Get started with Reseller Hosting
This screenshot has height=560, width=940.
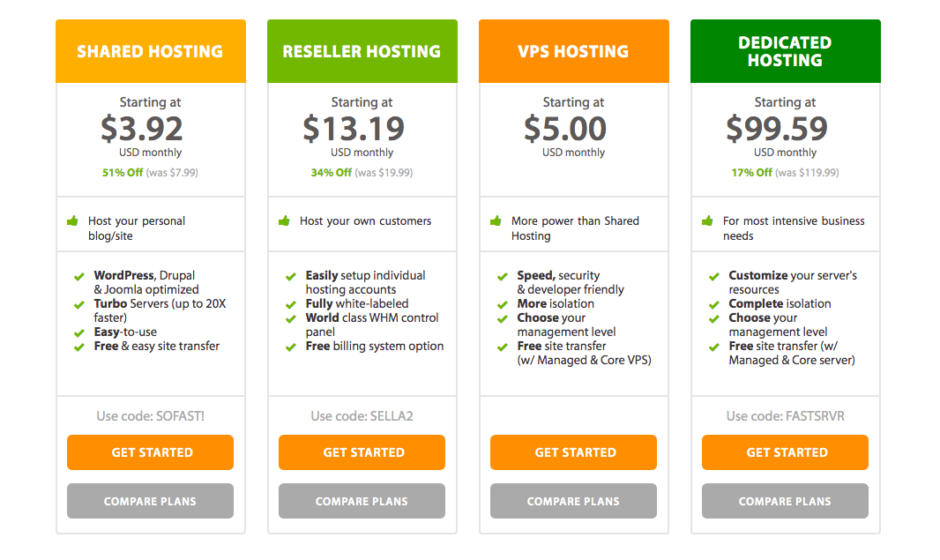[x=362, y=452]
